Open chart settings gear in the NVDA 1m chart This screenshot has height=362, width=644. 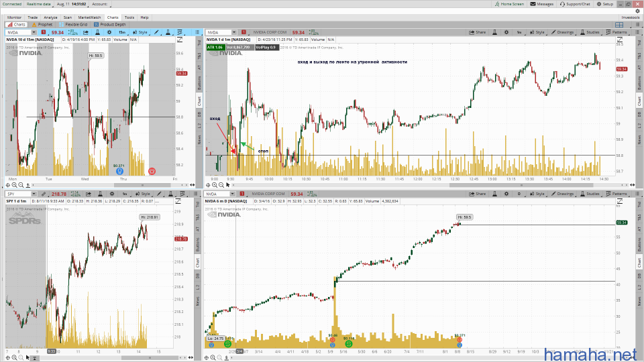pos(506,32)
